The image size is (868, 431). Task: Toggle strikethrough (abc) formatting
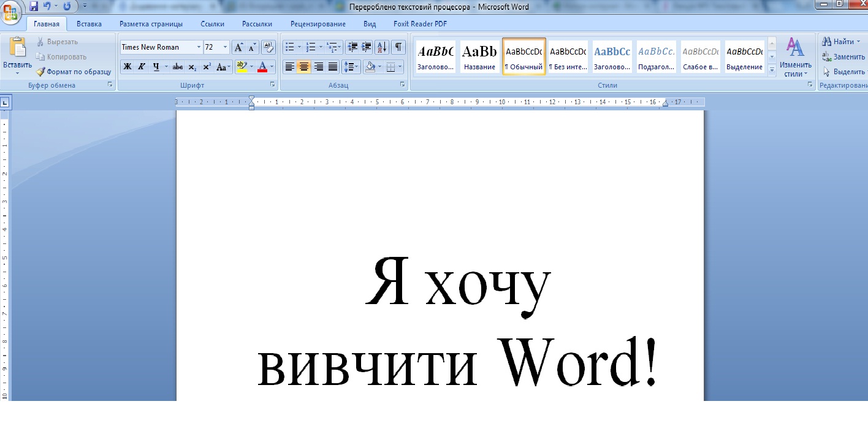pyautogui.click(x=178, y=67)
